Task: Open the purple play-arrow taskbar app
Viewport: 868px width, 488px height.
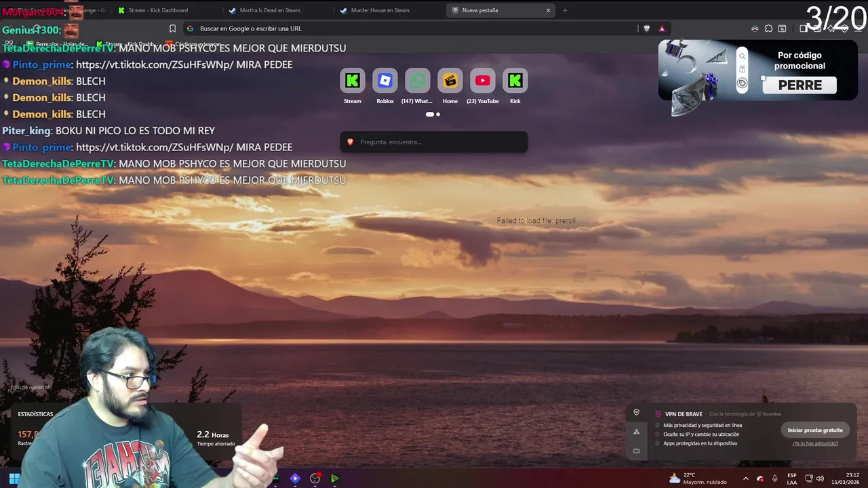Action: click(295, 479)
